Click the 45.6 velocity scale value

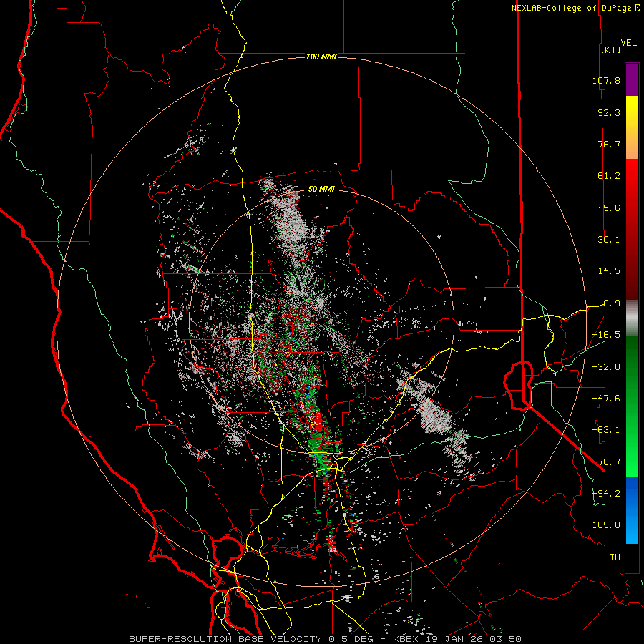coord(609,208)
